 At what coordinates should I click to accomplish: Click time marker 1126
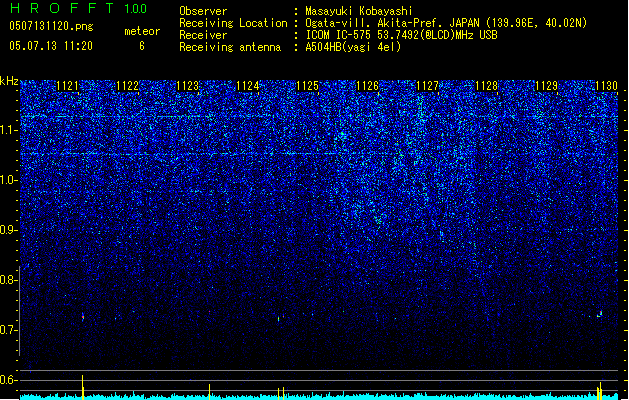click(367, 86)
